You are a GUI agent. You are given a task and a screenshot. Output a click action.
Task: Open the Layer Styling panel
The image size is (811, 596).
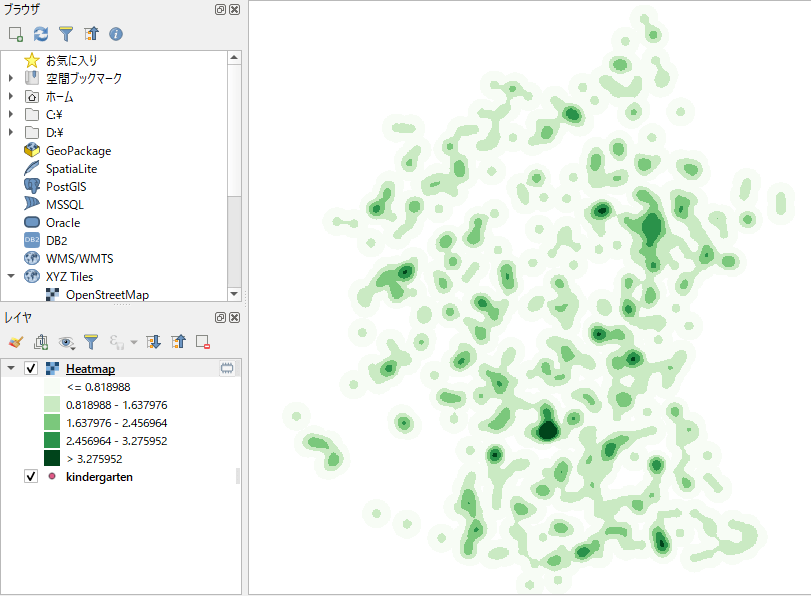(x=16, y=342)
